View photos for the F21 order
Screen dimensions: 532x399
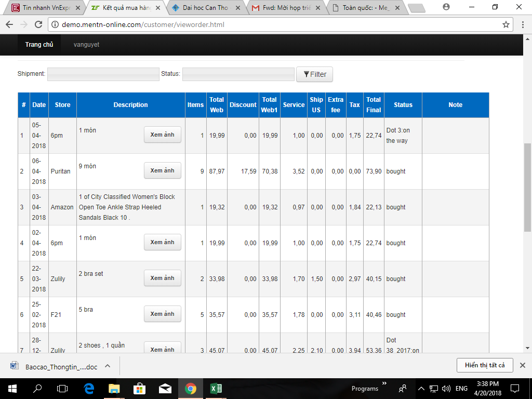163,314
